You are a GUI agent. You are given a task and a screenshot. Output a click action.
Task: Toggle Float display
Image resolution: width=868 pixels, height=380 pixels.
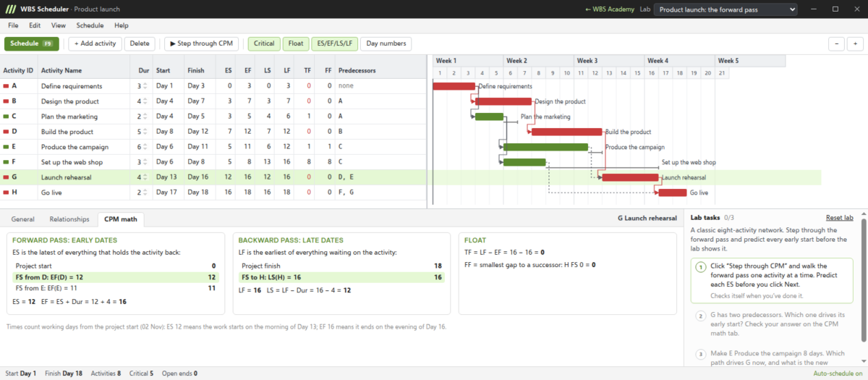296,43
